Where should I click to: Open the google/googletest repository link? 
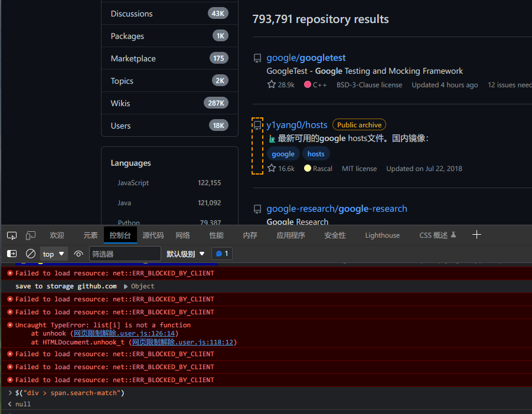306,58
